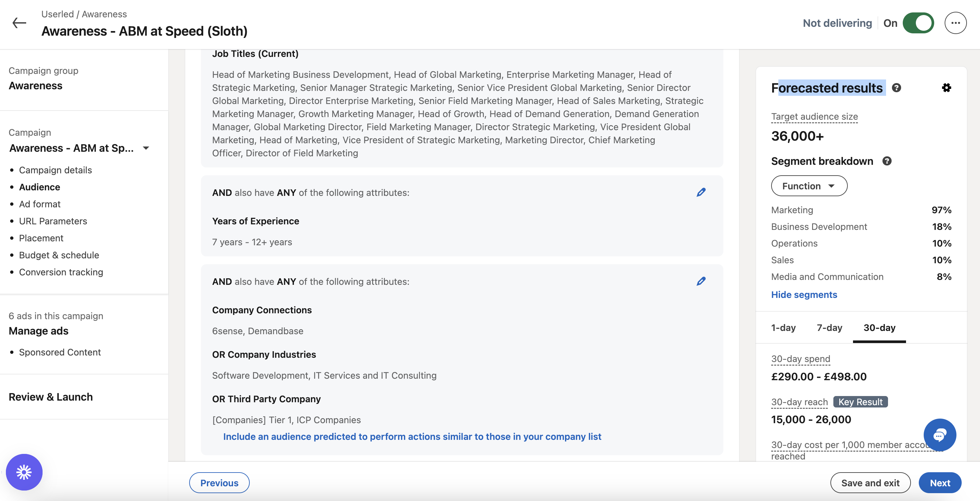Click help icon beside Forecasted results
Viewport: 980px width, 501px height.
coord(896,88)
